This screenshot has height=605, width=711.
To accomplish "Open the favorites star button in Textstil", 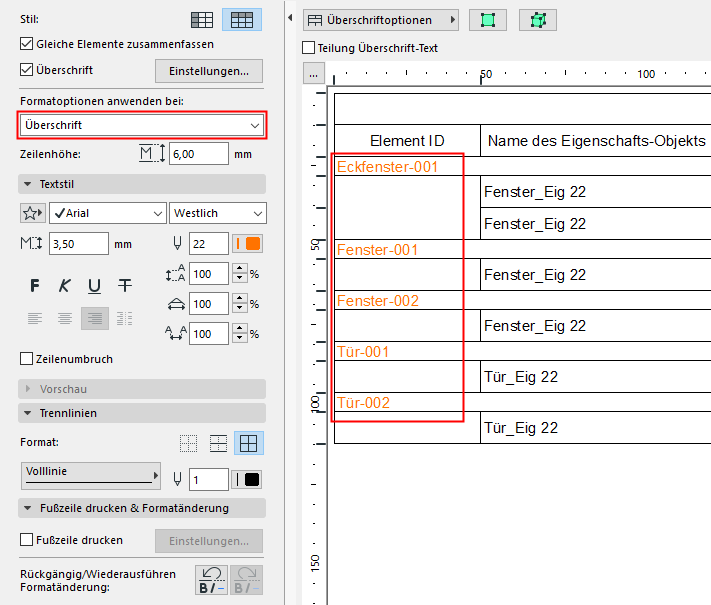I will [x=33, y=213].
